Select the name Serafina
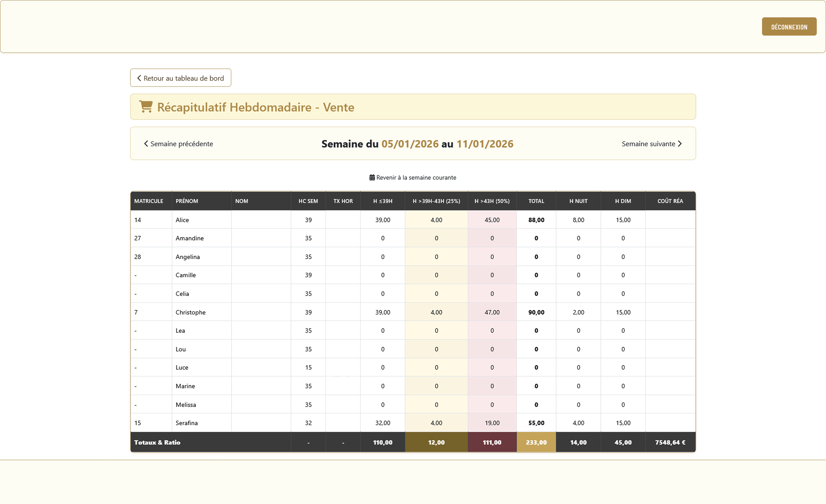826x504 pixels. point(186,423)
